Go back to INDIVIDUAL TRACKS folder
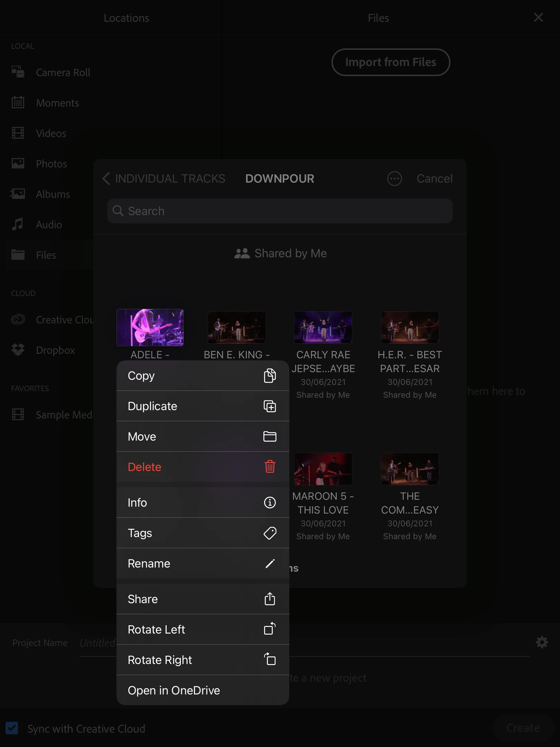Image resolution: width=560 pixels, height=747 pixels. [x=164, y=179]
